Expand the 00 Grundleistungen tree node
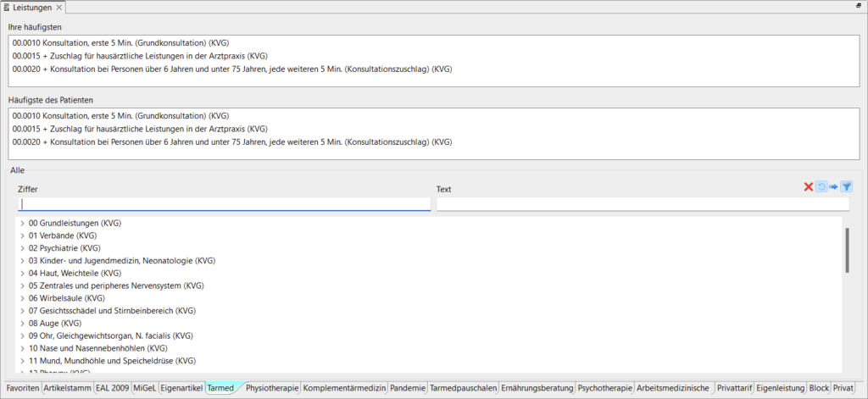 tap(22, 223)
